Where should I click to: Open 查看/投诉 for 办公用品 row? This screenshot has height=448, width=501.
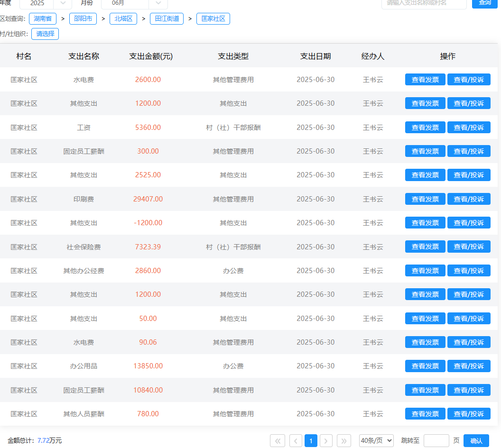(469, 366)
